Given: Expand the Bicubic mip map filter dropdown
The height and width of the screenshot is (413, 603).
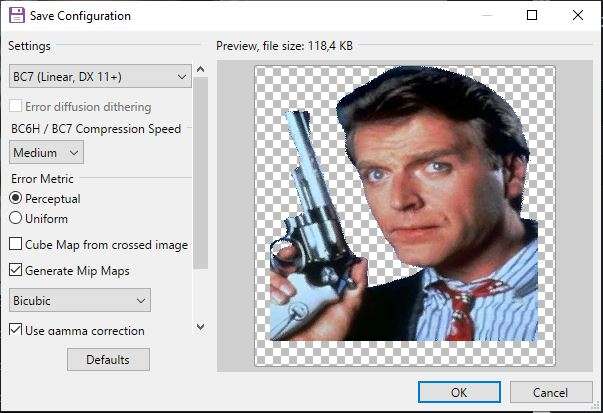Looking at the screenshot, I should pyautogui.click(x=80, y=300).
